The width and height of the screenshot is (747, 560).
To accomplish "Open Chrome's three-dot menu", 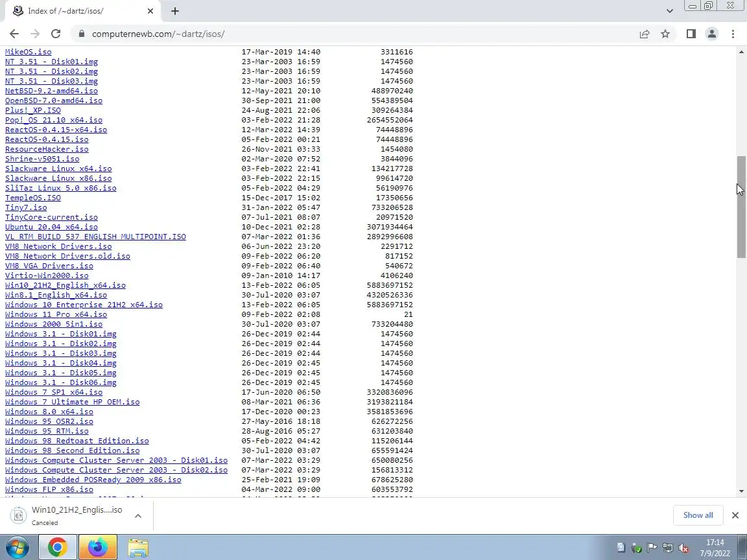I will click(733, 34).
